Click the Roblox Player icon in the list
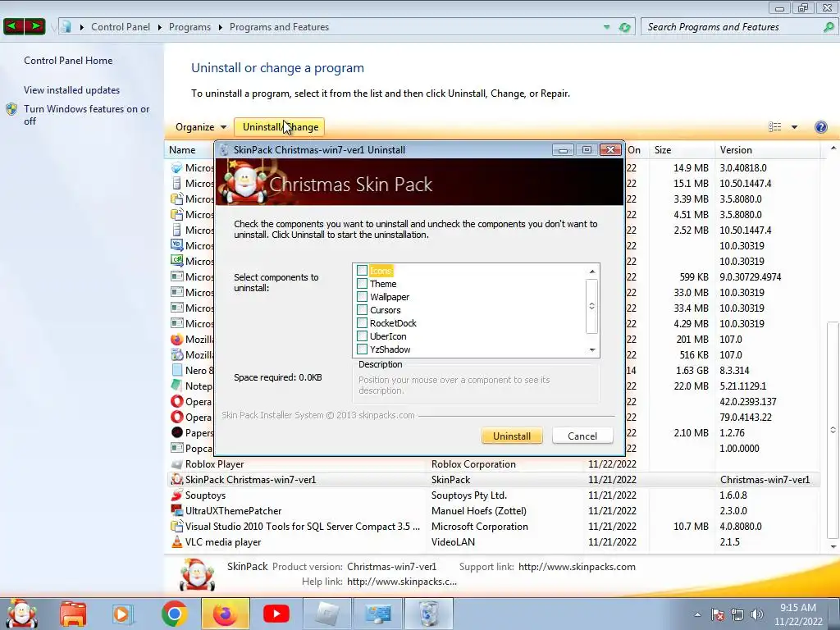This screenshot has height=630, width=840. [x=177, y=464]
